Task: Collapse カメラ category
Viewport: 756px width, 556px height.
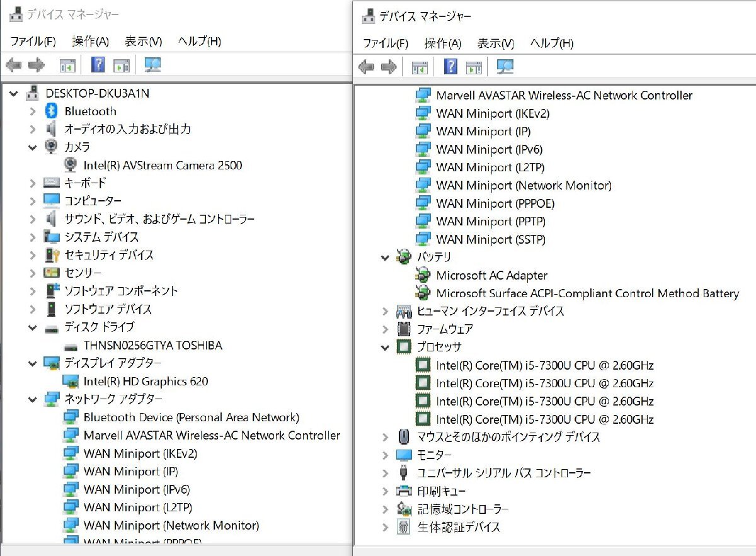Action: click(33, 147)
